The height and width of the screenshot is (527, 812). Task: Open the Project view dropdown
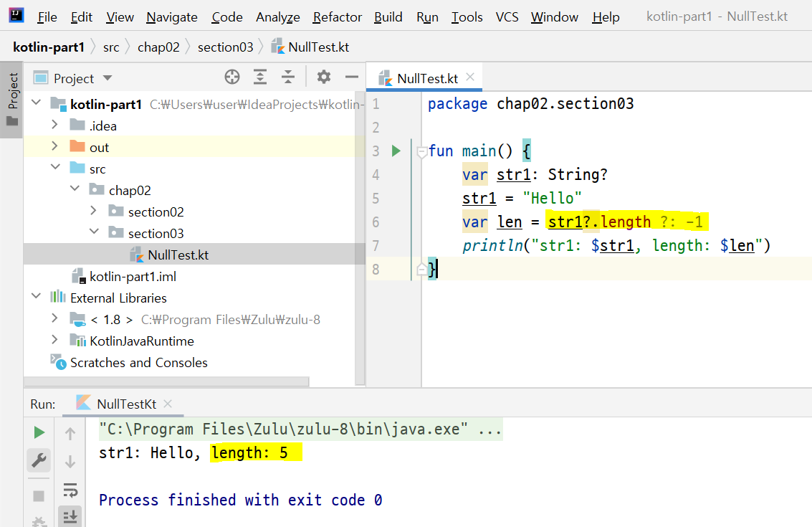[x=108, y=78]
